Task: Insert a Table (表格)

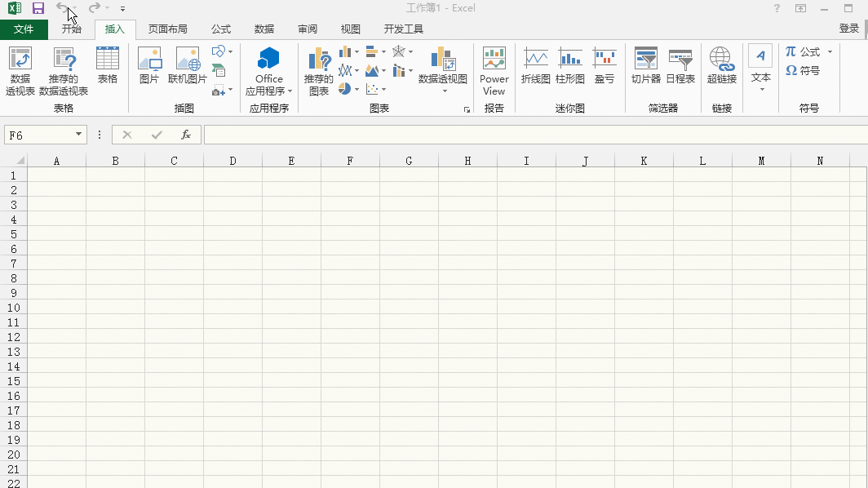Action: (108, 65)
